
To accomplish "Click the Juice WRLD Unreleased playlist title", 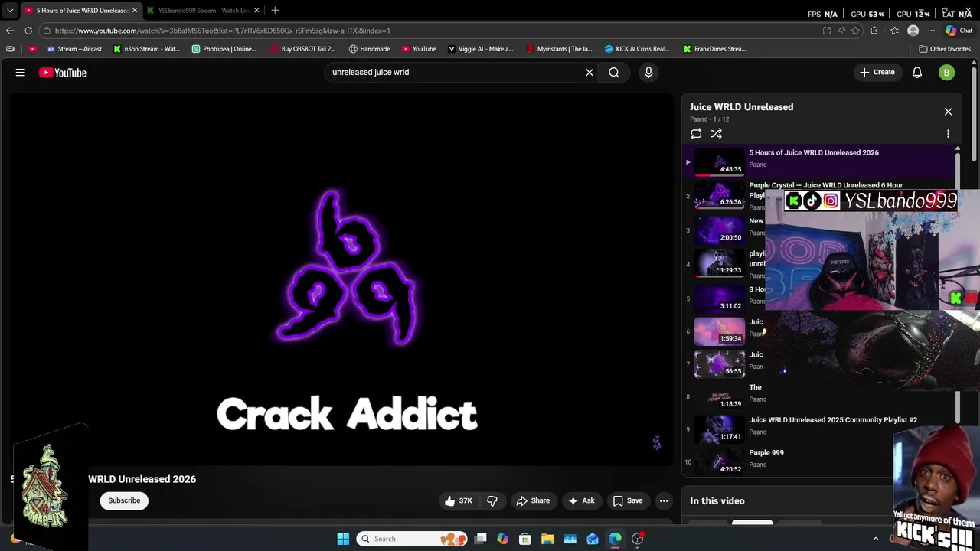I will [x=741, y=107].
